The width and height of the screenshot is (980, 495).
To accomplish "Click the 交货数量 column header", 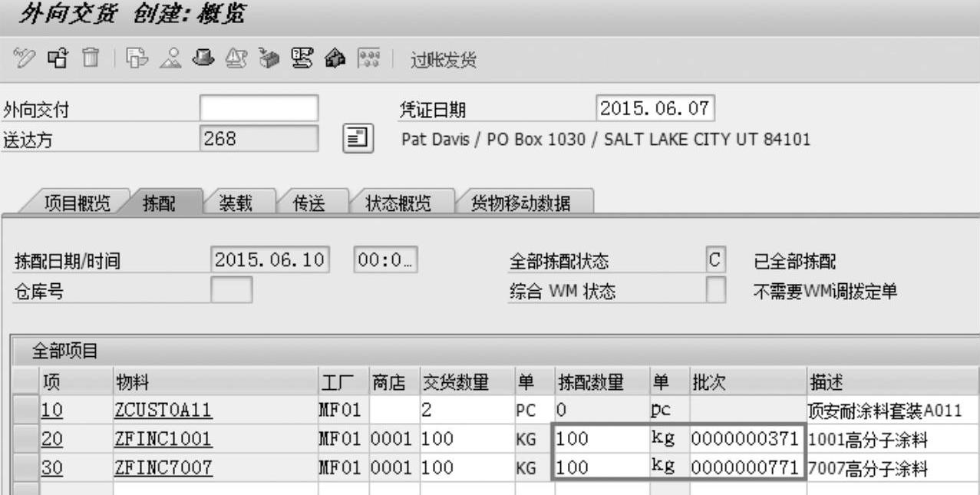I will [466, 382].
